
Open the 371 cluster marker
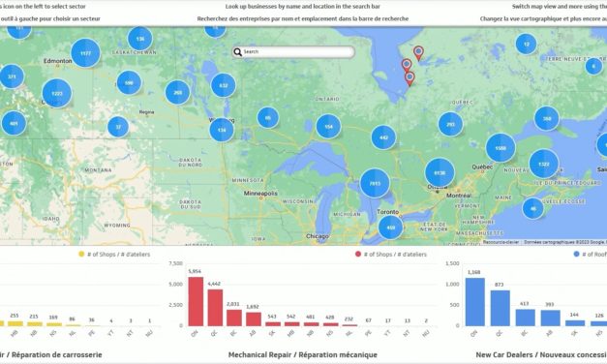[x=12, y=76]
